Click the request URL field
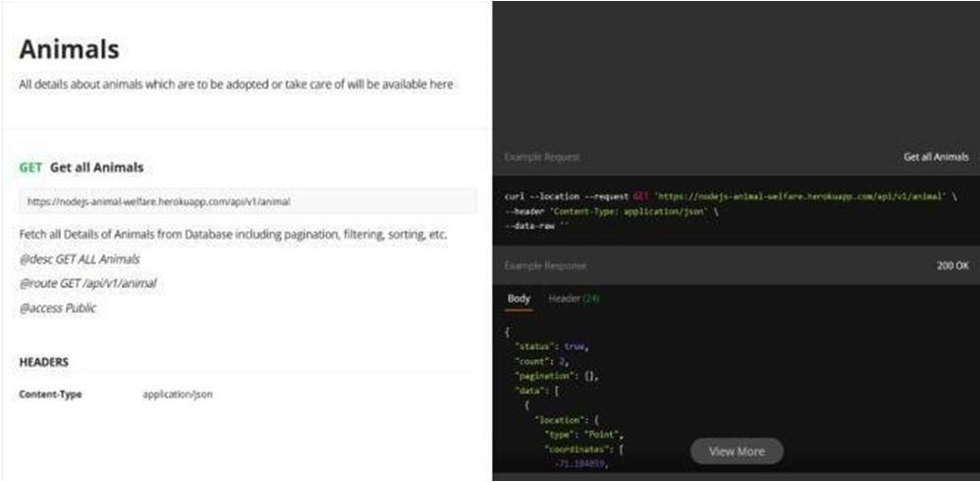 pos(247,201)
